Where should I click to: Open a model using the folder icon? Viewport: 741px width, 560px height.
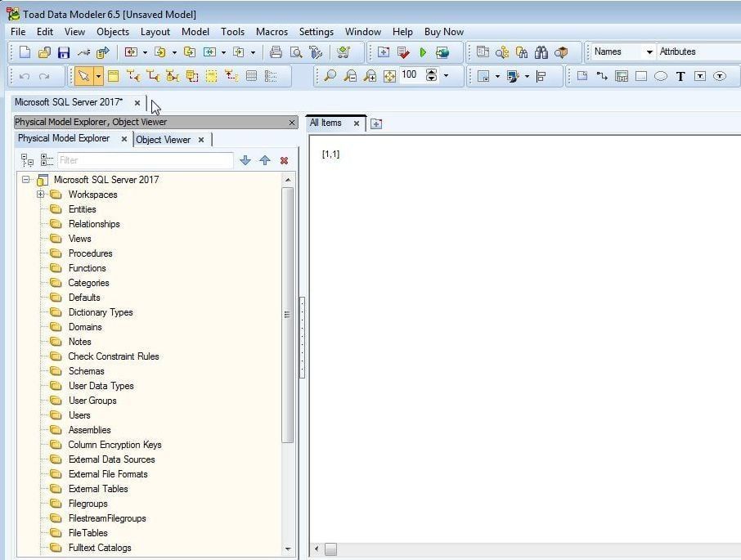tap(44, 52)
